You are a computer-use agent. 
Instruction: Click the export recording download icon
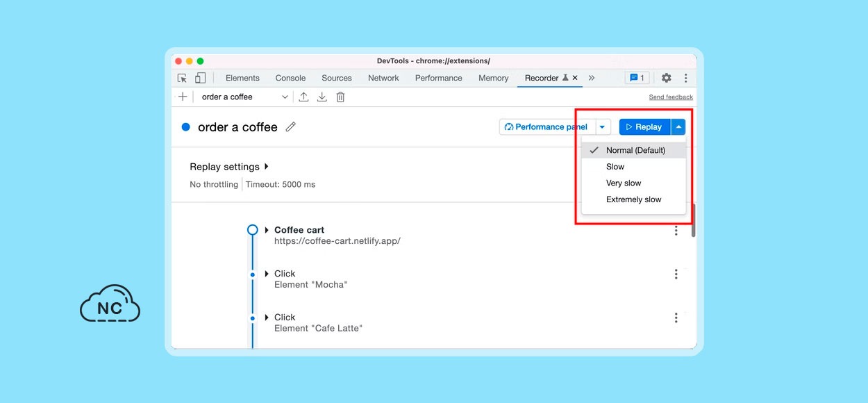pos(322,97)
